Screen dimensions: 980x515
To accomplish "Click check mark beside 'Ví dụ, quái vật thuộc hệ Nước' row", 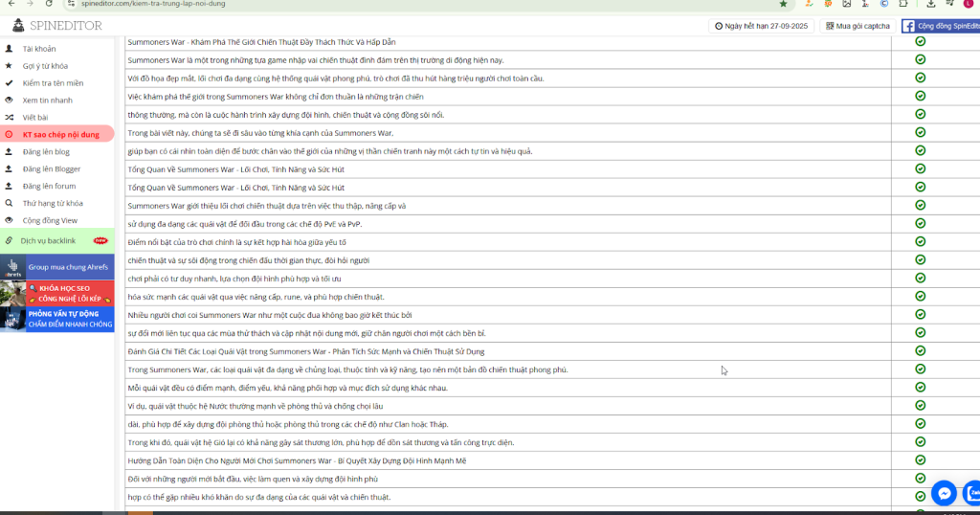I will (920, 405).
